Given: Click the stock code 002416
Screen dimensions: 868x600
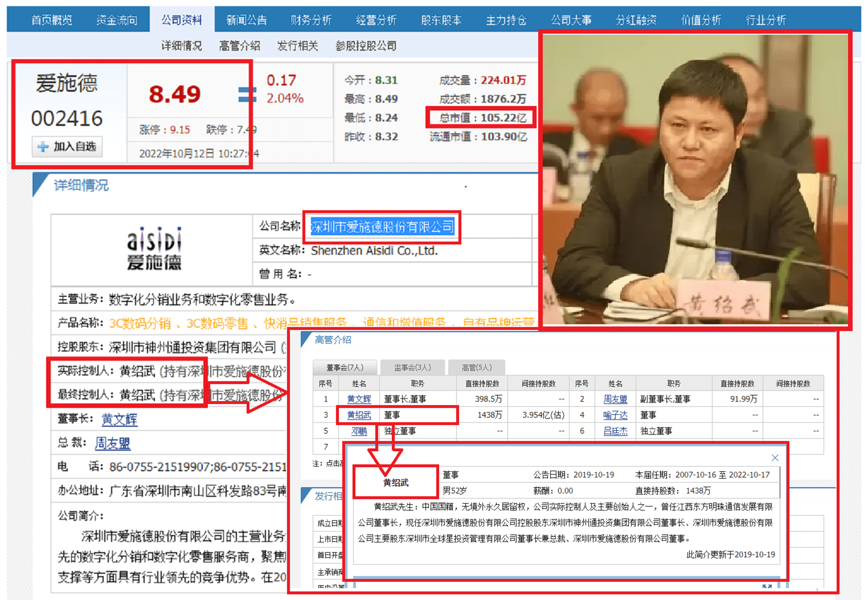Looking at the screenshot, I should coord(67,119).
